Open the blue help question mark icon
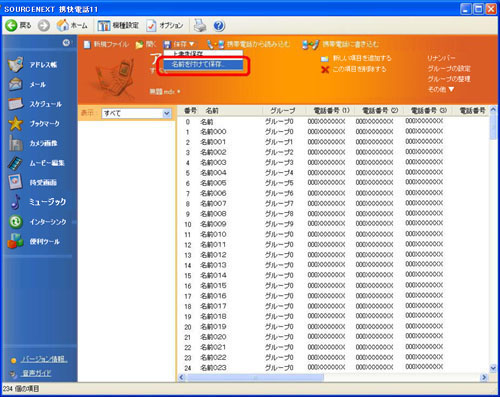Viewport: 500px width, 397px height. pos(219,26)
